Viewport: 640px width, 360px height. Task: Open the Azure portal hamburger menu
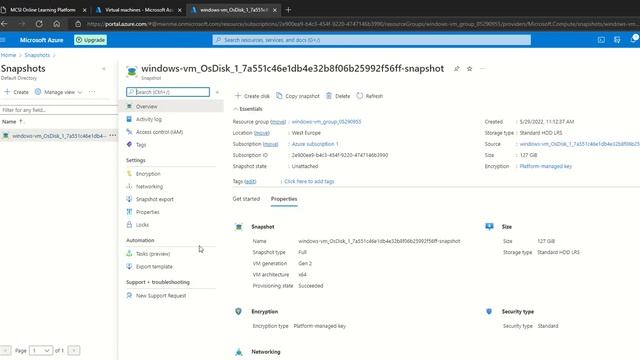(x=3, y=40)
